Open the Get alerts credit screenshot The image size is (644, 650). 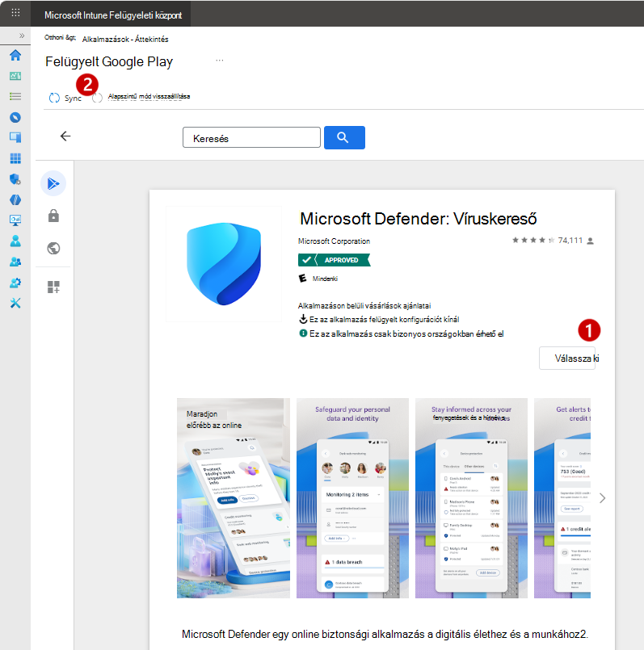tap(562, 498)
